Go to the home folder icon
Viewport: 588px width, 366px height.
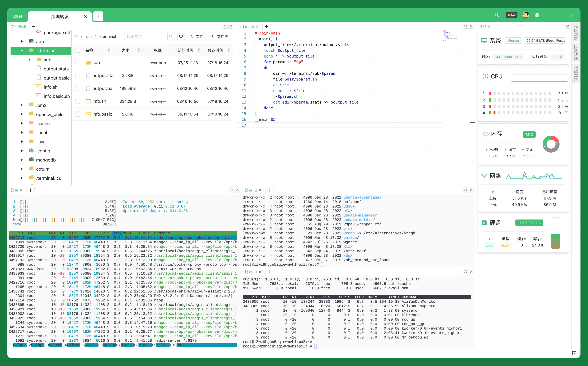[x=76, y=37]
